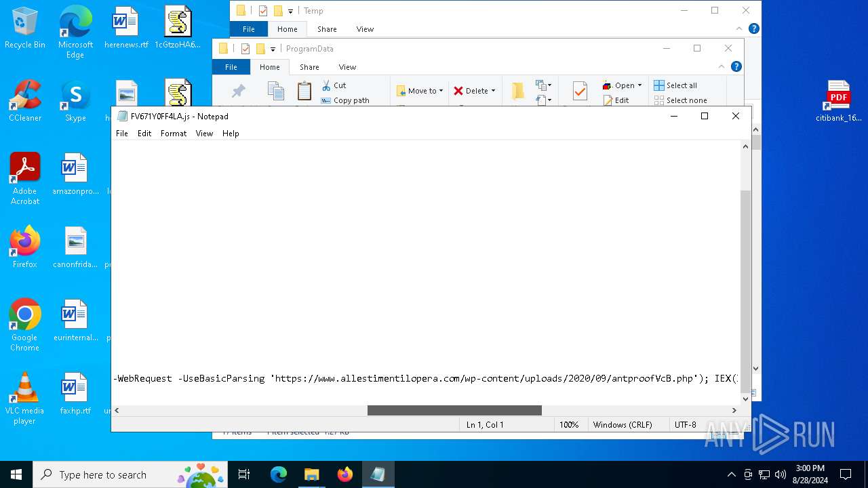Select the 1cGtzoHA6 script file on desktop
868x488 pixels.
[178, 28]
